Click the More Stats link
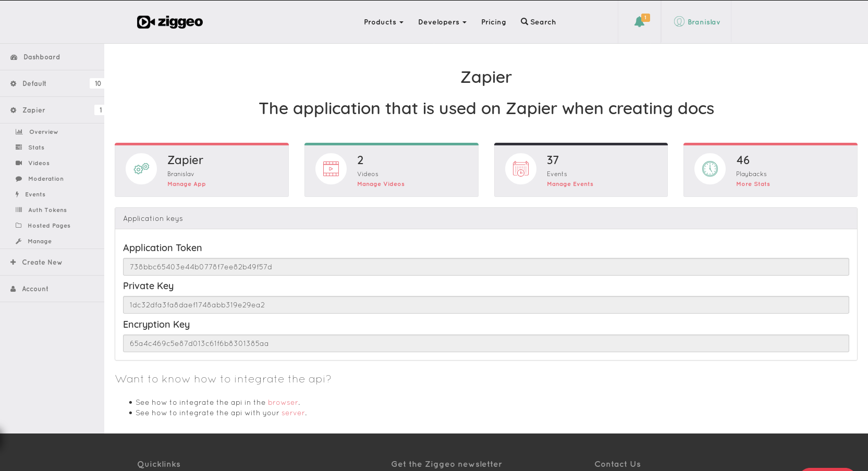 coord(753,184)
